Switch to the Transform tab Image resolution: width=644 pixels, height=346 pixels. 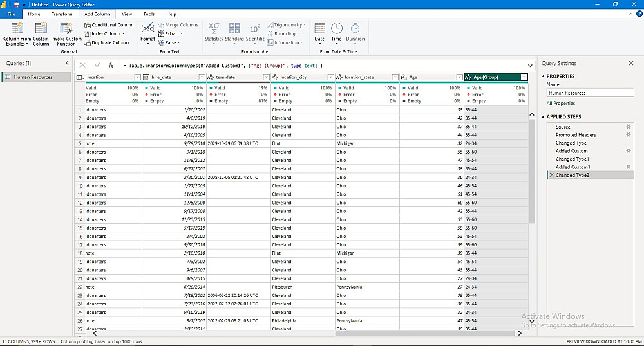62,14
